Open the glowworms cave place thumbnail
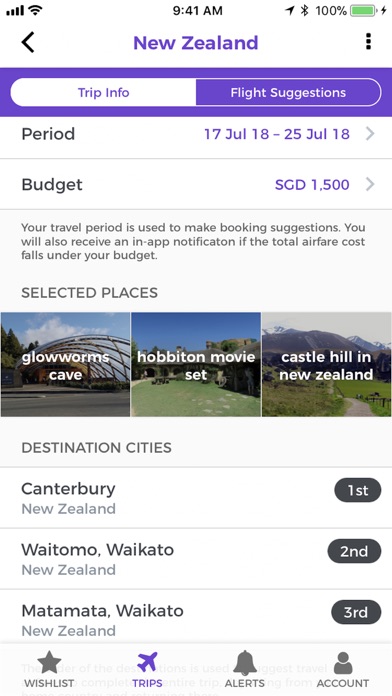 [x=65, y=364]
